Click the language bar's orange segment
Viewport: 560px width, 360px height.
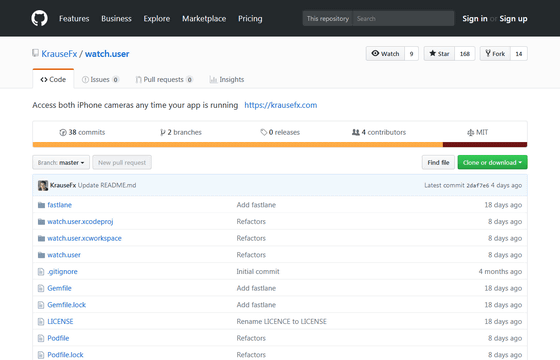pyautogui.click(x=238, y=145)
